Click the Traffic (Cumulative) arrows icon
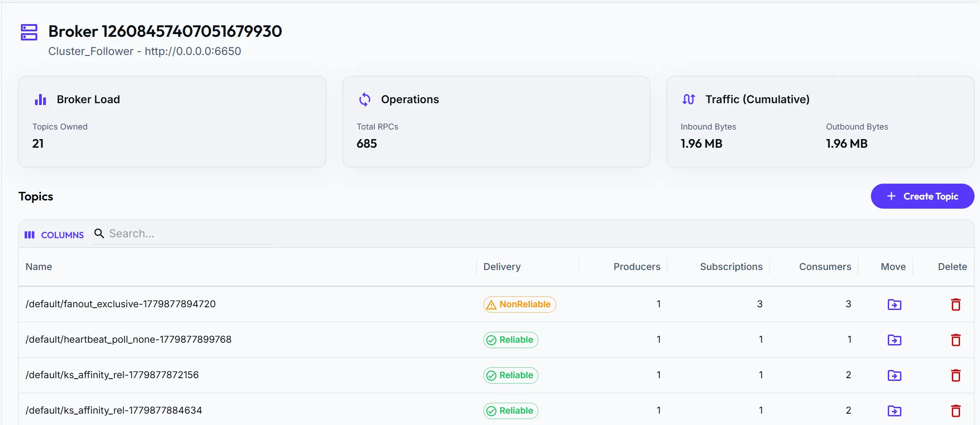 [689, 99]
